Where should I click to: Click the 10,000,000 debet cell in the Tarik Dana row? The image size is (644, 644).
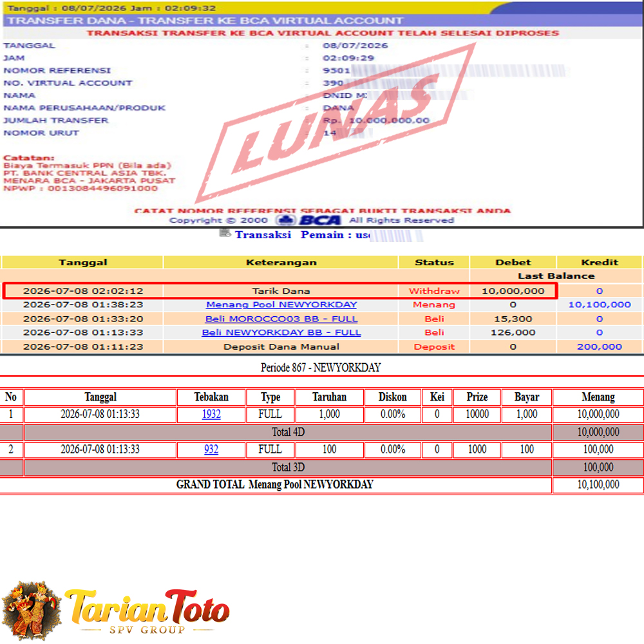[x=513, y=291]
